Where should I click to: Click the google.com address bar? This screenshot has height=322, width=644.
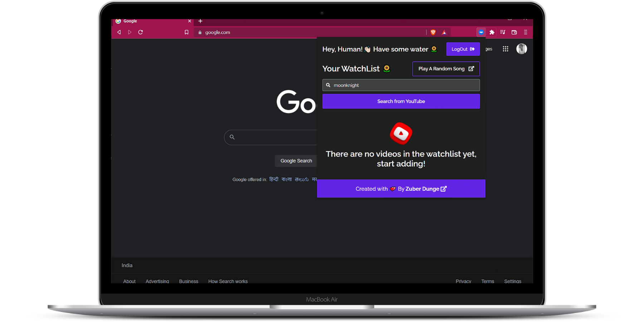click(x=310, y=32)
